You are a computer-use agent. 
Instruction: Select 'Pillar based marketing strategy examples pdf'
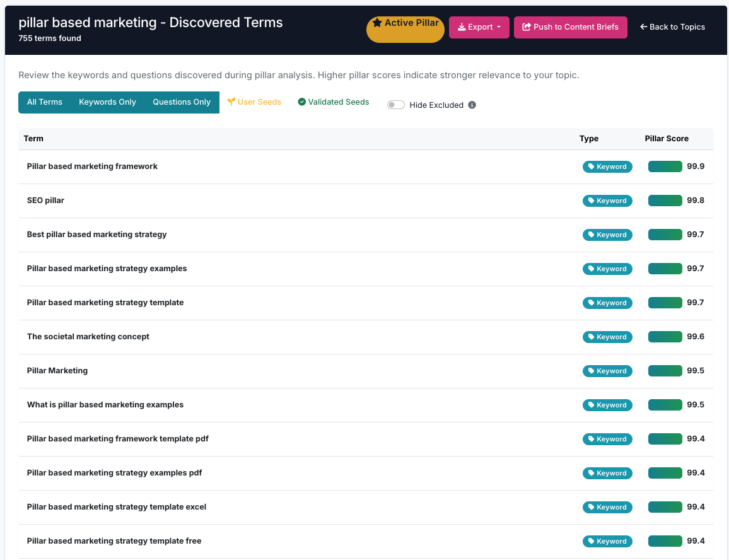click(x=114, y=472)
